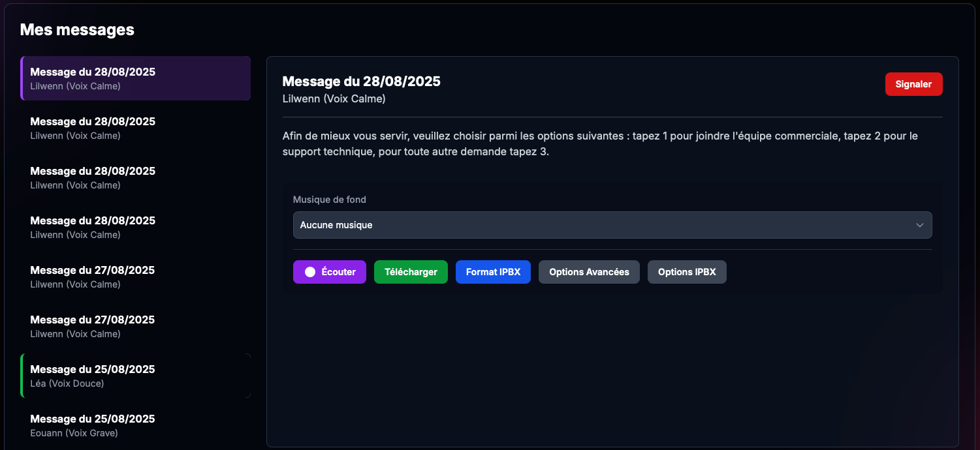Click the 'Mes messages' page heading
The width and height of the screenshot is (980, 450).
point(77,29)
